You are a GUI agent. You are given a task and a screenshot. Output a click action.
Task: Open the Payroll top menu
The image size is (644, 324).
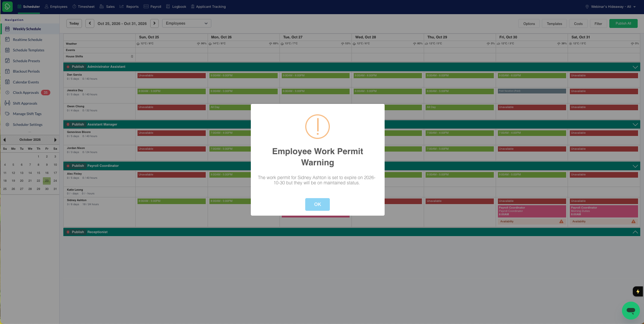[x=152, y=7]
